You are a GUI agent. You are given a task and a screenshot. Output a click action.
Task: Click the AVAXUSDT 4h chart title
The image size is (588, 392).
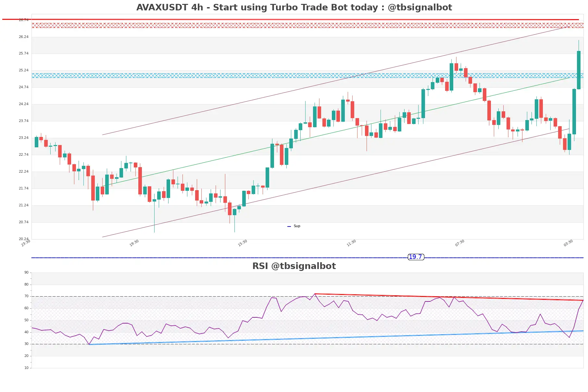coord(294,7)
